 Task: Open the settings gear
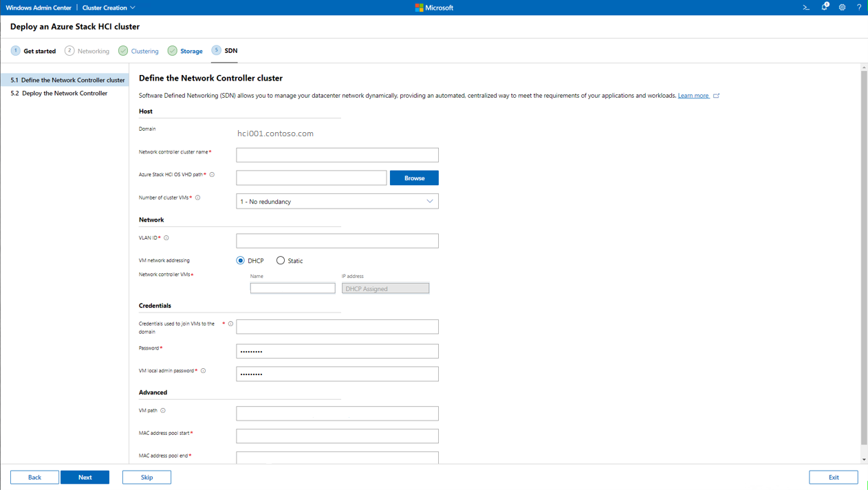[842, 8]
